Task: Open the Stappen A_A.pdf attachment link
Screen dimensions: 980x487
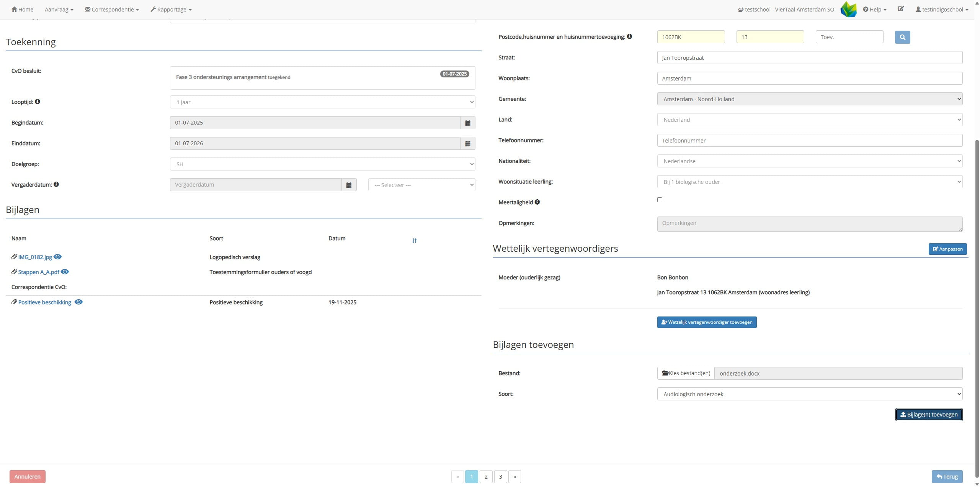Action: tap(39, 272)
